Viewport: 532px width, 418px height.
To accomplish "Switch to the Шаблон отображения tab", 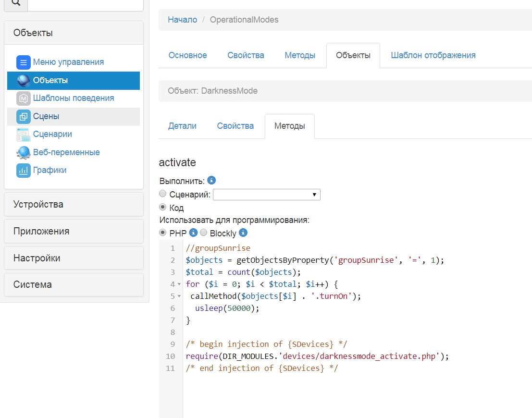I will (433, 55).
